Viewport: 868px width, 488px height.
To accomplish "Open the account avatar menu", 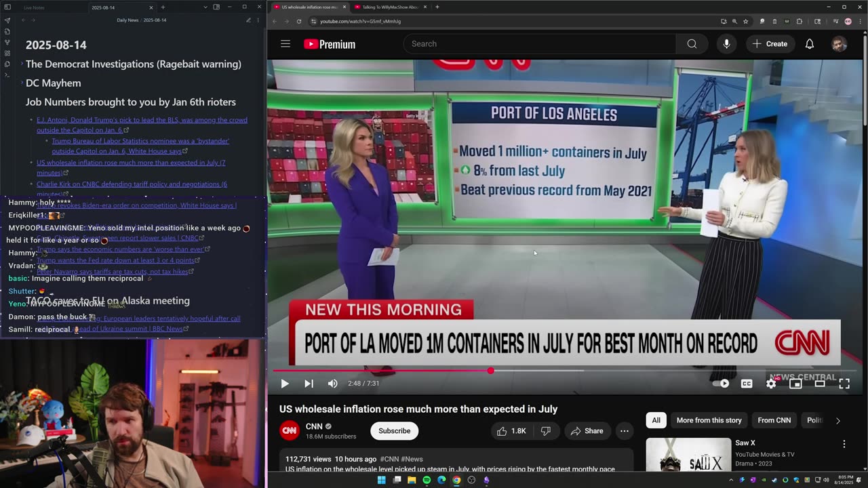I will (x=839, y=44).
